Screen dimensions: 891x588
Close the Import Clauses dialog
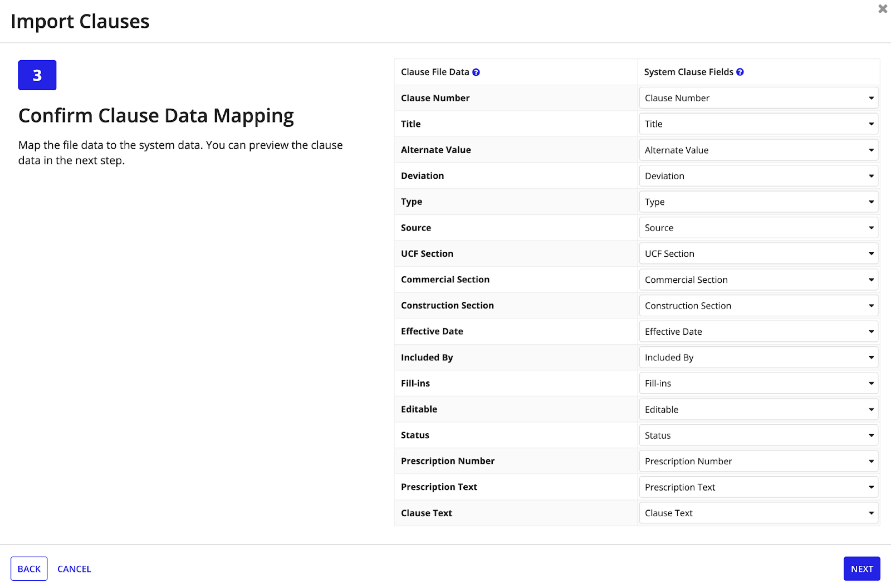[x=882, y=9]
